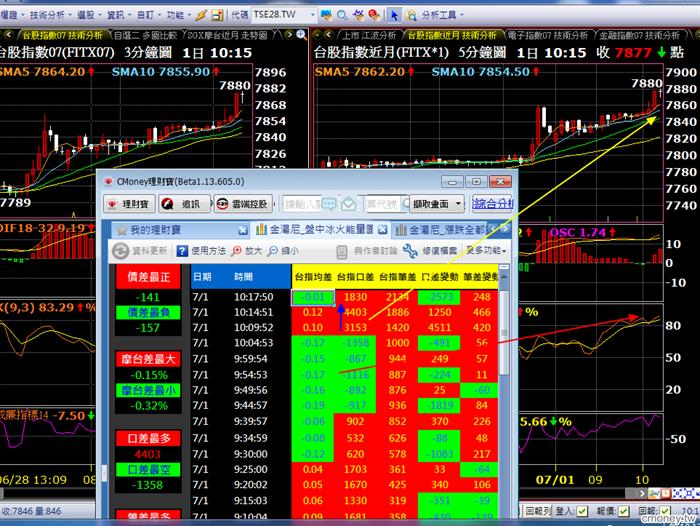Select the arrow pointer tool
The height and width of the screenshot is (526, 700).
pos(394,15)
